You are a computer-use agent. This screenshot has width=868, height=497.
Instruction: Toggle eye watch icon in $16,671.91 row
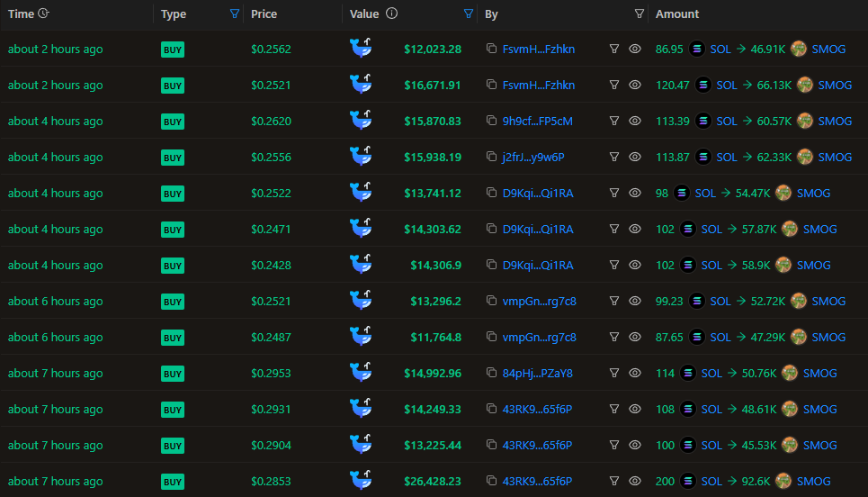tap(635, 85)
